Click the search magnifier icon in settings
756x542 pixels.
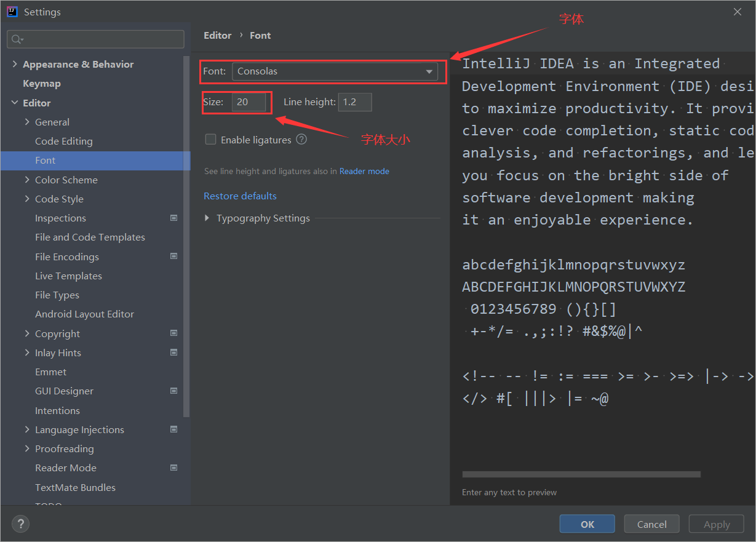coord(17,39)
